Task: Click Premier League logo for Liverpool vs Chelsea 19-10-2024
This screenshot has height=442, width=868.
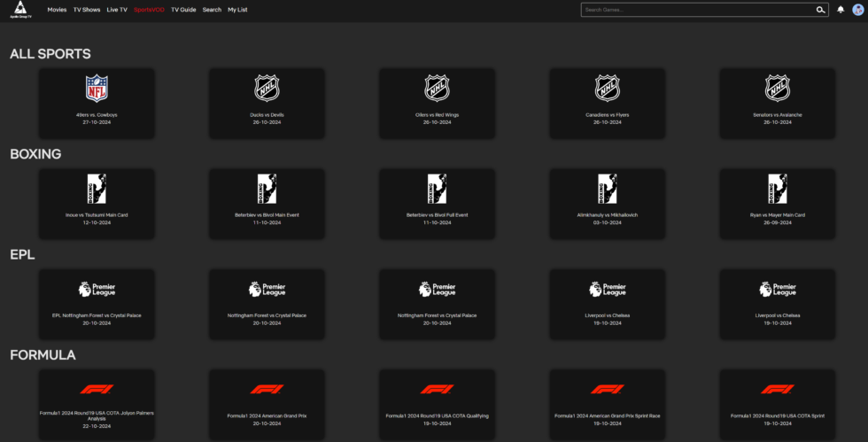Action: click(x=608, y=290)
